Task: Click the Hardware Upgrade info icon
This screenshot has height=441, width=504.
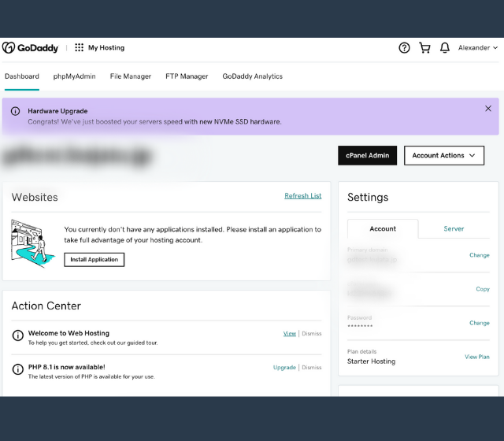Action: pos(16,111)
